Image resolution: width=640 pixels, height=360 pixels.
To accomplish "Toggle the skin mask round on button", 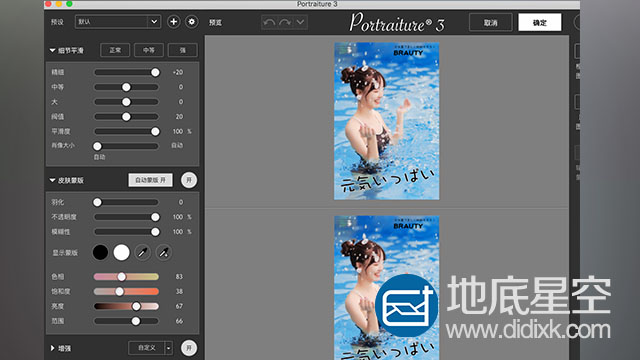I will click(x=189, y=180).
